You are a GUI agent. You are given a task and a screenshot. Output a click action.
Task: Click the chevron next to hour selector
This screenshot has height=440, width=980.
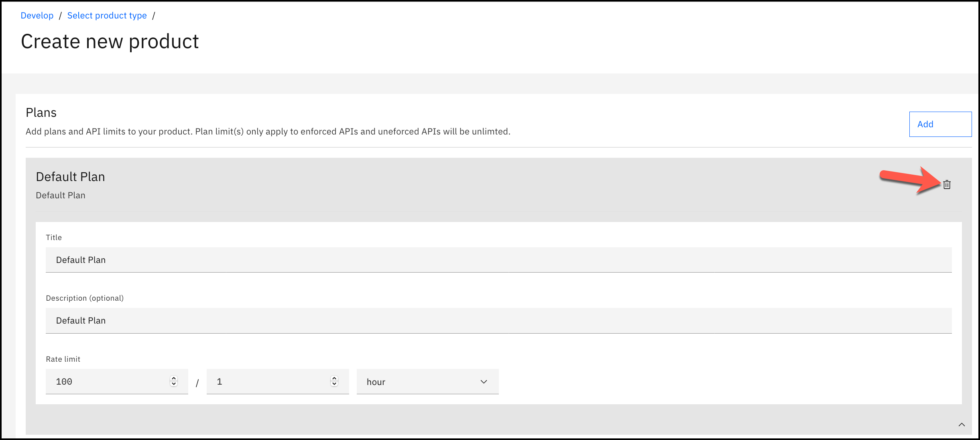point(484,381)
